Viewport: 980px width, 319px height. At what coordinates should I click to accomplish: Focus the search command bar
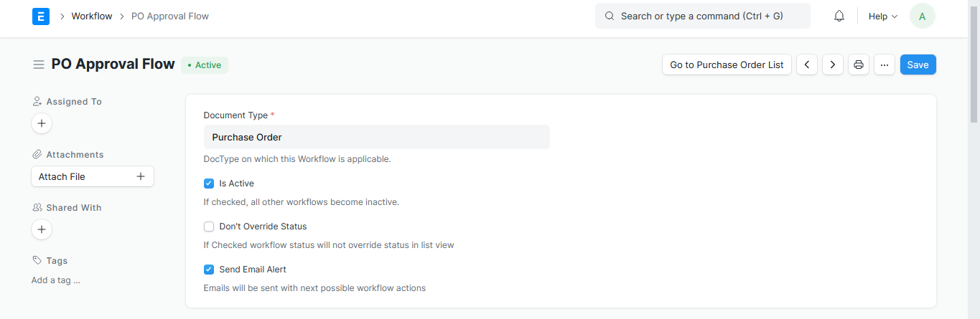tap(702, 16)
